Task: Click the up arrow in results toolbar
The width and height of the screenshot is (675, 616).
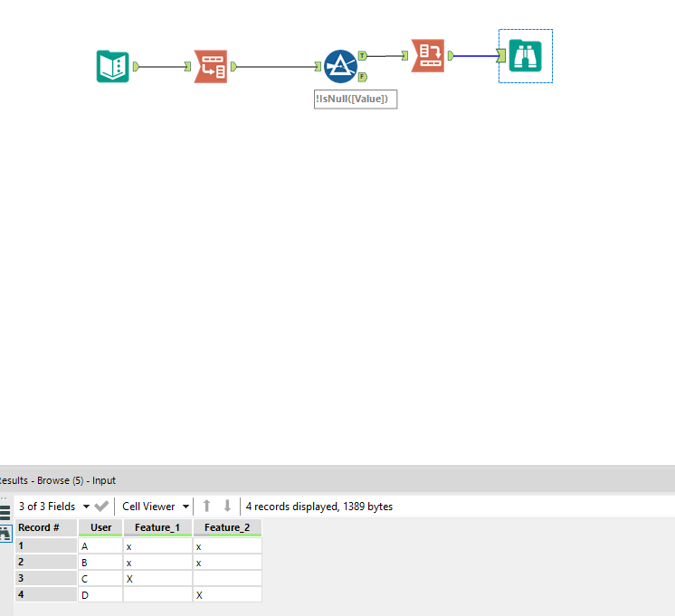Action: (206, 506)
